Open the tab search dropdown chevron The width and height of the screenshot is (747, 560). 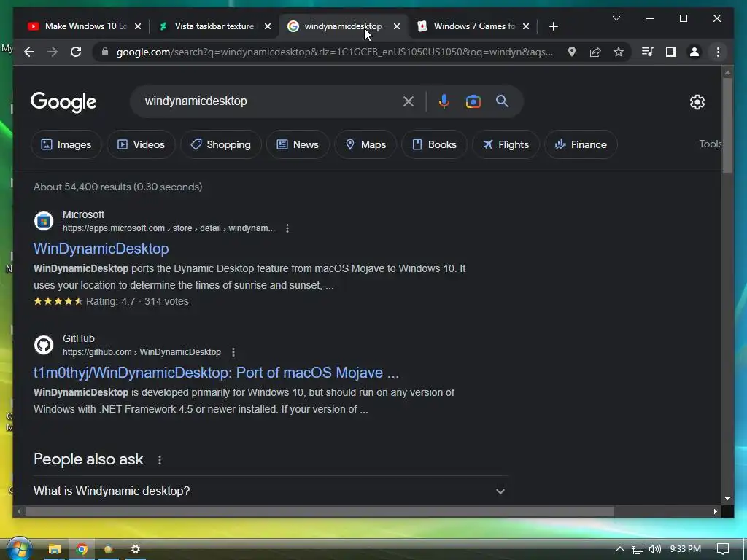pyautogui.click(x=616, y=18)
